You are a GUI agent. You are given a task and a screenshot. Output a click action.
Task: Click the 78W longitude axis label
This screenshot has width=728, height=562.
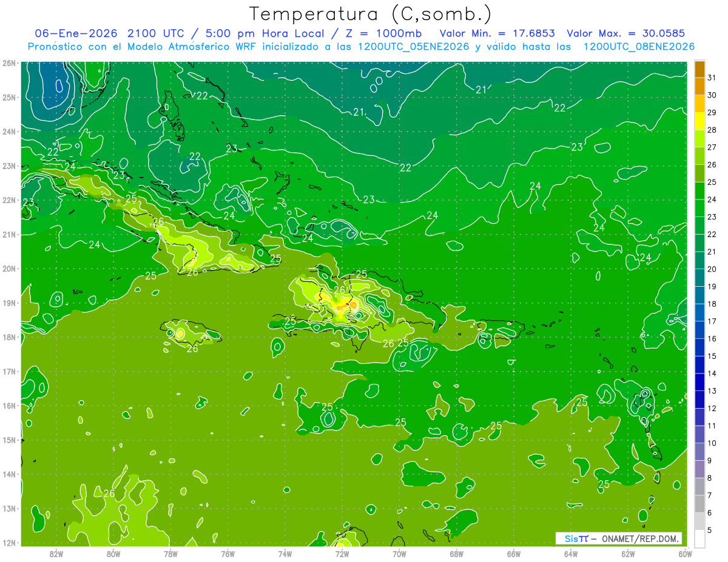pyautogui.click(x=170, y=554)
